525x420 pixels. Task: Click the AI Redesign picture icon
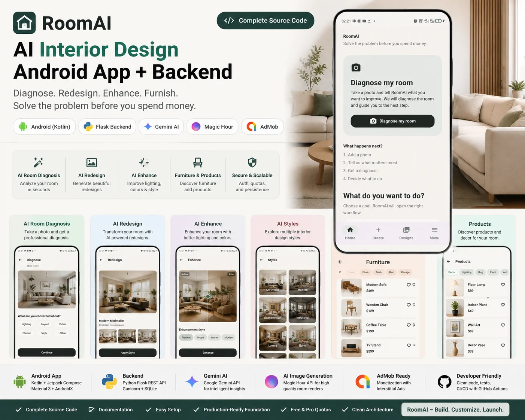92,162
